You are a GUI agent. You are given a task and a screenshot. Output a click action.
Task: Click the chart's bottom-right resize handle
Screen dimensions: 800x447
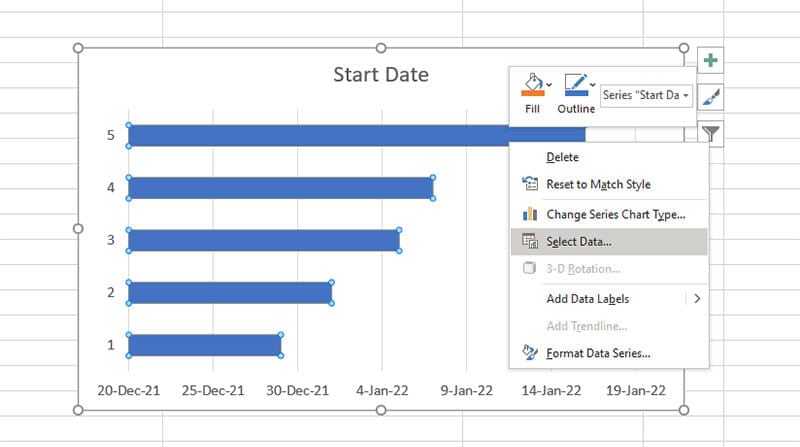[x=684, y=410]
